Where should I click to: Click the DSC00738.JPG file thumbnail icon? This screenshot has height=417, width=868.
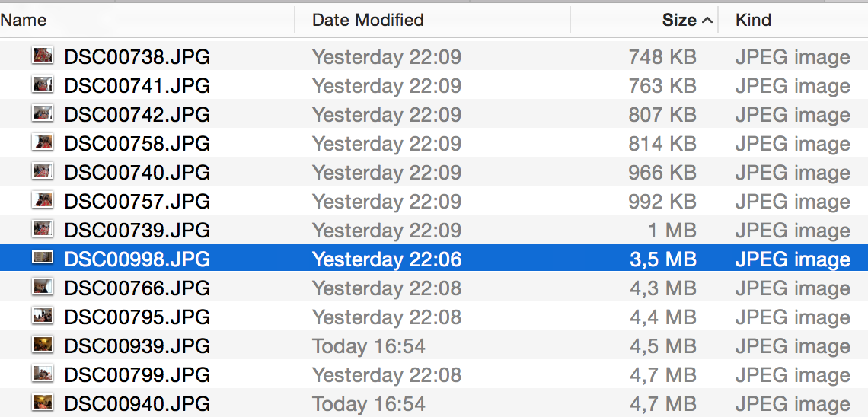43,56
